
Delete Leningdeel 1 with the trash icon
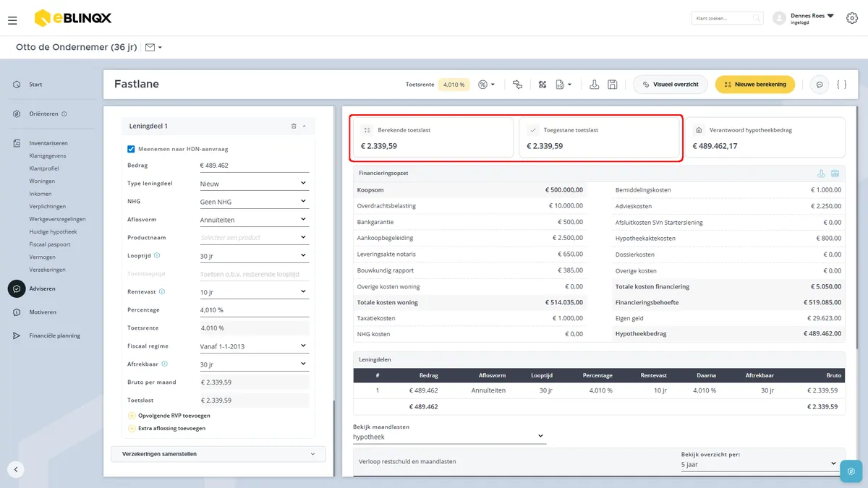tap(294, 126)
